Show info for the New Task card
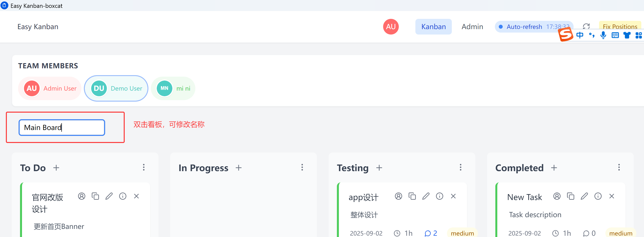The height and width of the screenshot is (237, 644). [598, 196]
